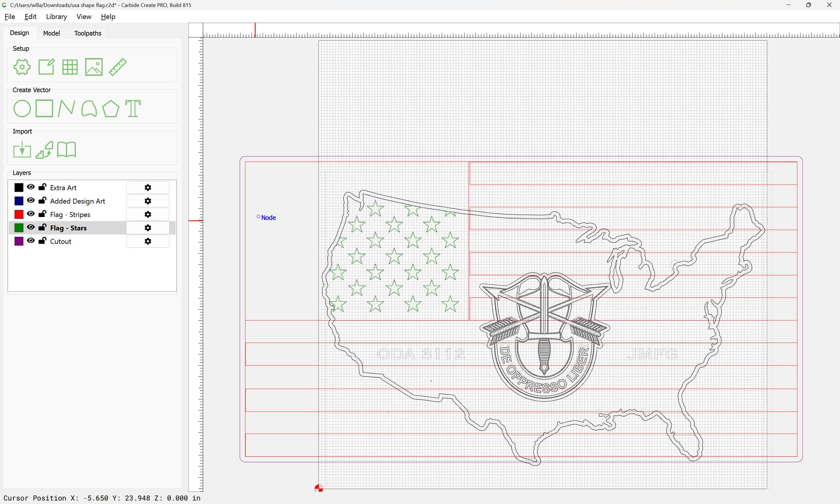Click the Import file icon
The height and width of the screenshot is (504, 840).
[x=22, y=150]
